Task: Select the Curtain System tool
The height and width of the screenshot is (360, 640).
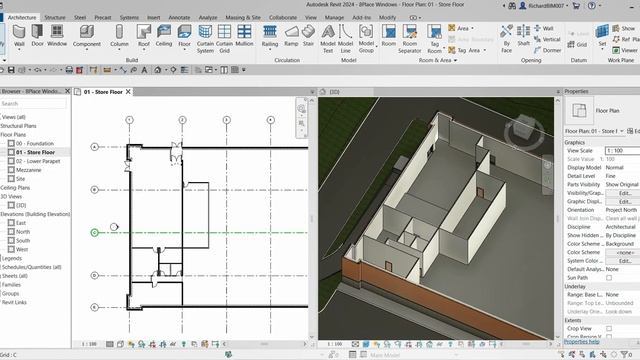Action: point(205,39)
